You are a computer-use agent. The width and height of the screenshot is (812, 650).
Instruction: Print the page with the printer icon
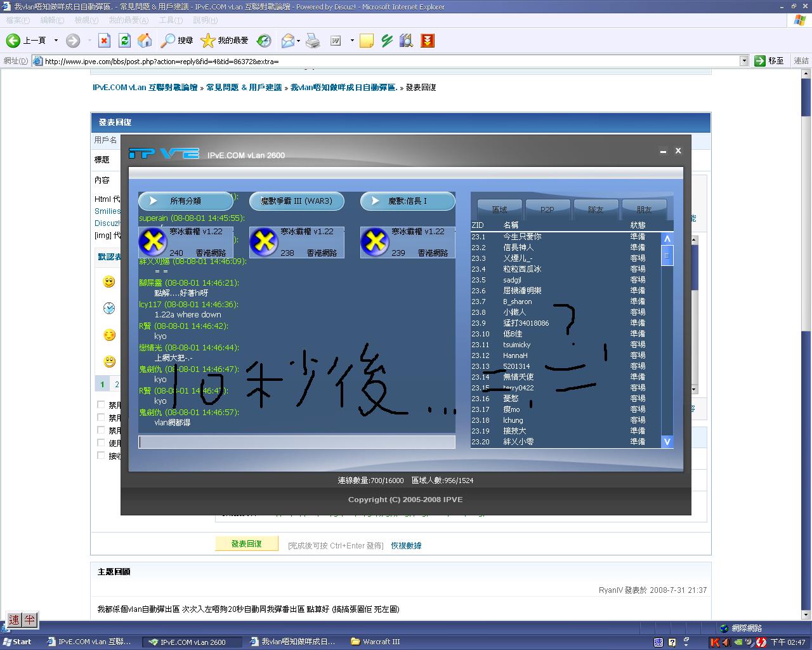(313, 41)
